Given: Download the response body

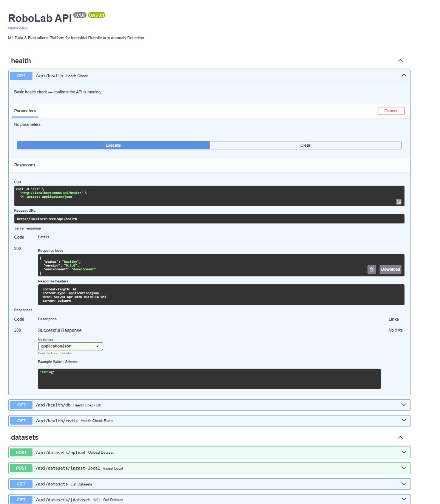Looking at the screenshot, I should coord(390,269).
